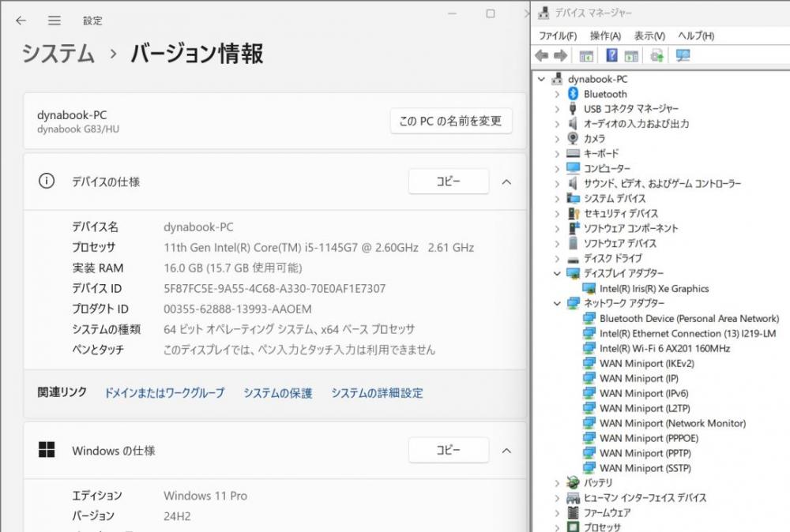Select the オーディオの入力および出力 speaker icon
Image resolution: width=790 pixels, height=532 pixels.
pyautogui.click(x=572, y=123)
